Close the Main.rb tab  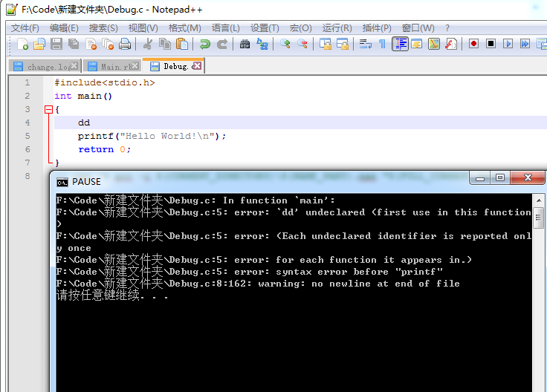click(135, 65)
